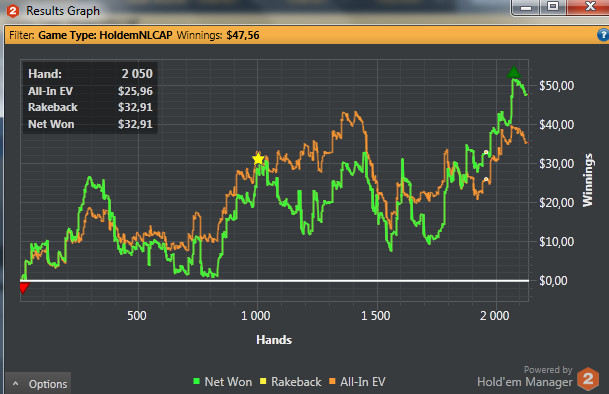This screenshot has height=394, width=609.
Task: Click the 1 500 hands axis label
Action: (376, 316)
